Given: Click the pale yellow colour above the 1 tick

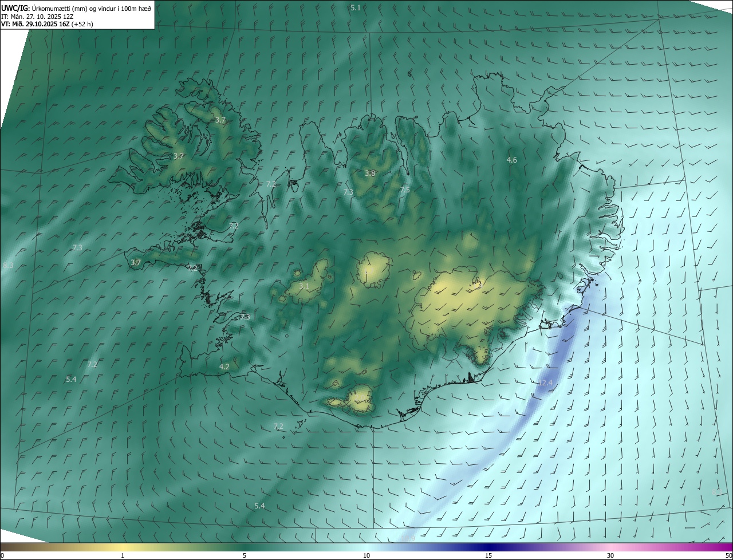Looking at the screenshot, I should (123, 546).
